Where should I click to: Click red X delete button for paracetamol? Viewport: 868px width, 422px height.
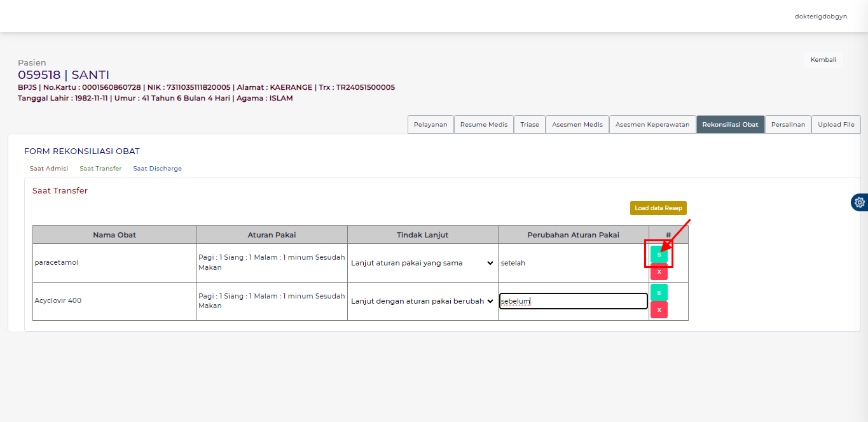(x=659, y=272)
